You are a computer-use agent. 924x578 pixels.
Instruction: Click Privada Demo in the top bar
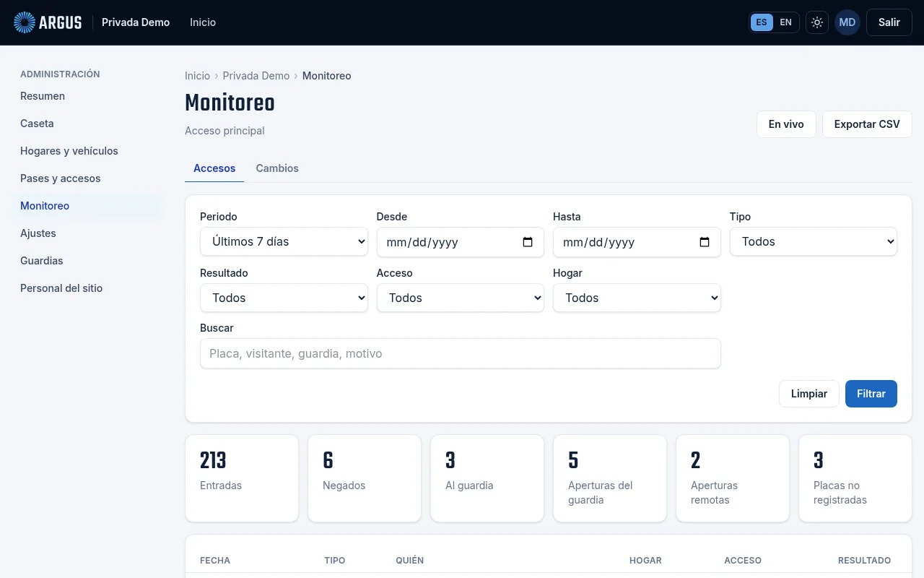[136, 22]
